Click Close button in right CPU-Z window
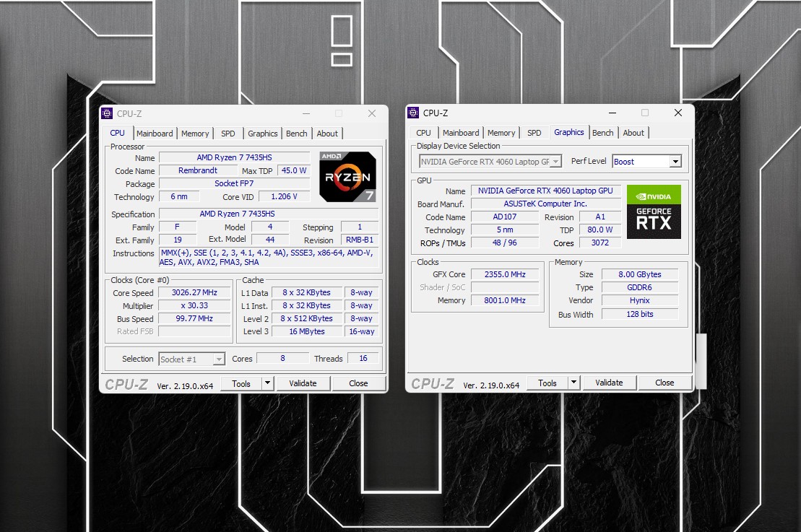This screenshot has width=801, height=532. (x=664, y=383)
